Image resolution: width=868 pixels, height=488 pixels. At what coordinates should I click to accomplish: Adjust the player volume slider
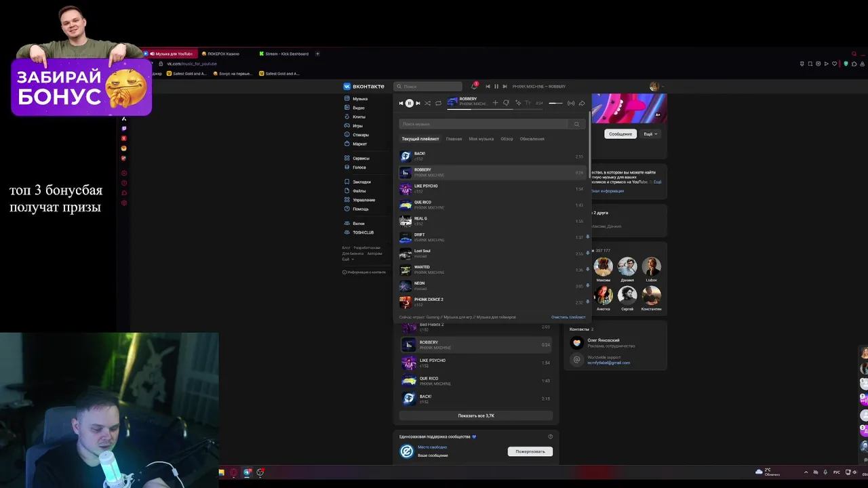pyautogui.click(x=555, y=103)
